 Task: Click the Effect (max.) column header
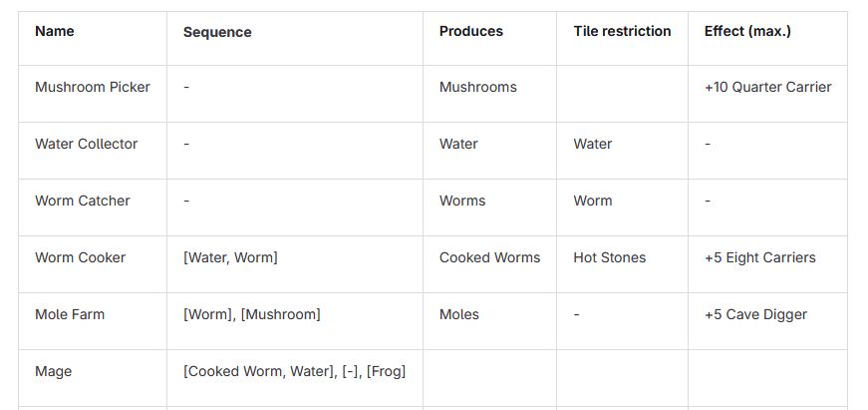coord(747,31)
